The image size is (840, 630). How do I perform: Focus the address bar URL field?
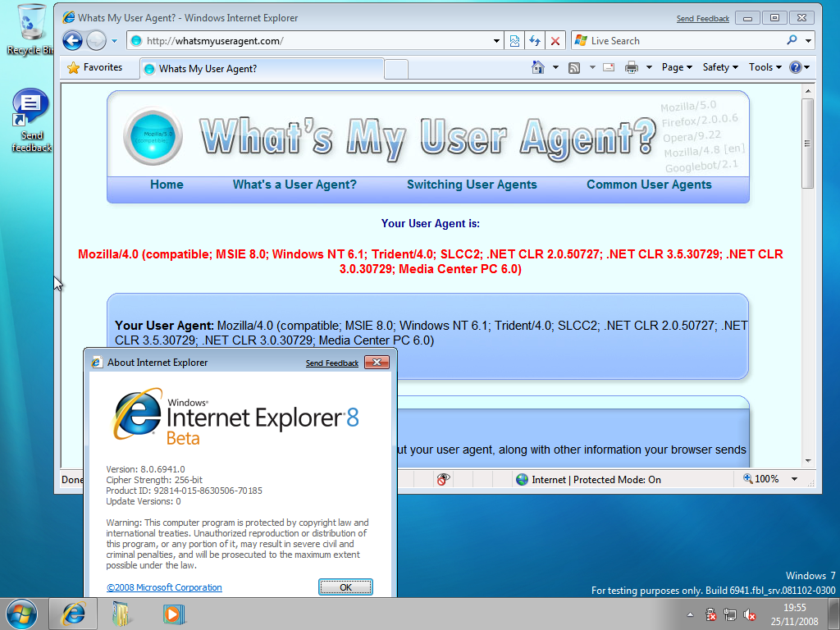(311, 41)
